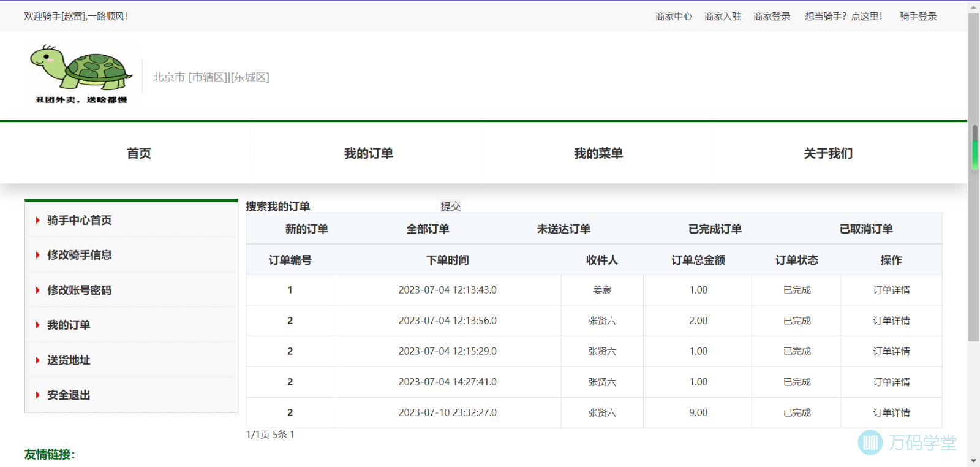The height and width of the screenshot is (467, 980).
Task: Click 订单总金额 column header
Action: [698, 260]
